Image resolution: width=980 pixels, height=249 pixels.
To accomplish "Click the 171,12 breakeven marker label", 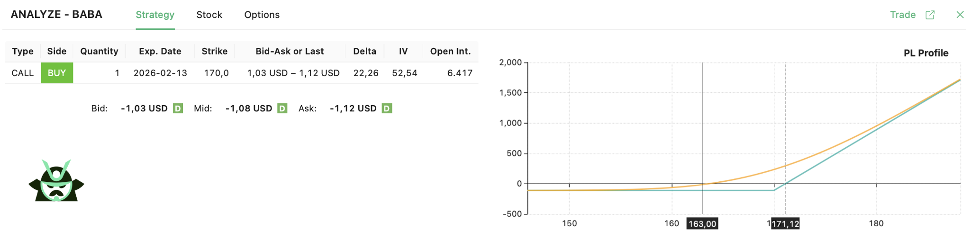I will [x=785, y=223].
